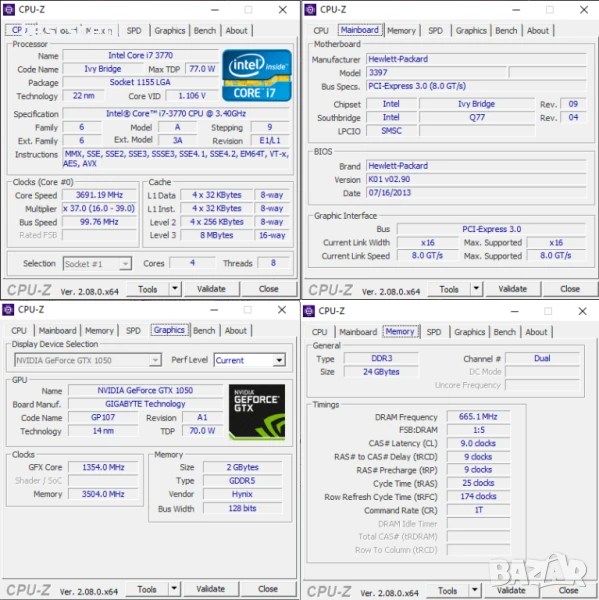Select CPU tab in the Graphics window
Screen dimensions: 599x600
pyautogui.click(x=19, y=331)
